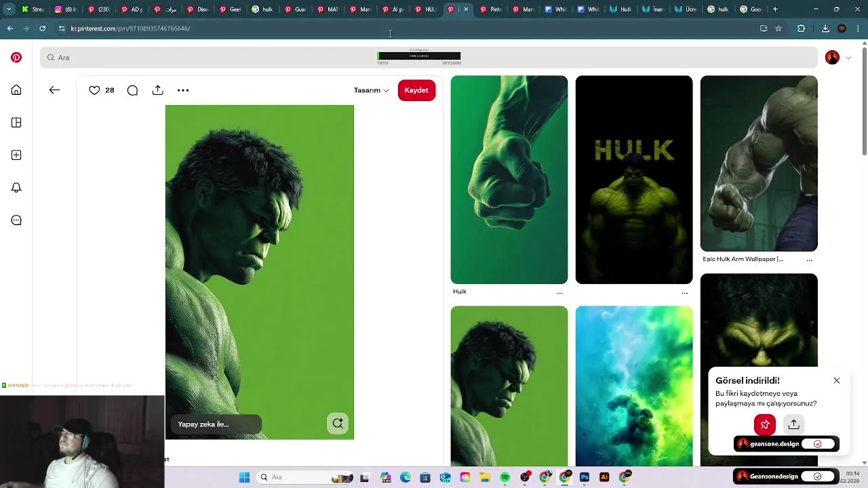
Task: Expand the account chevron beside the avatar
Action: point(849,58)
